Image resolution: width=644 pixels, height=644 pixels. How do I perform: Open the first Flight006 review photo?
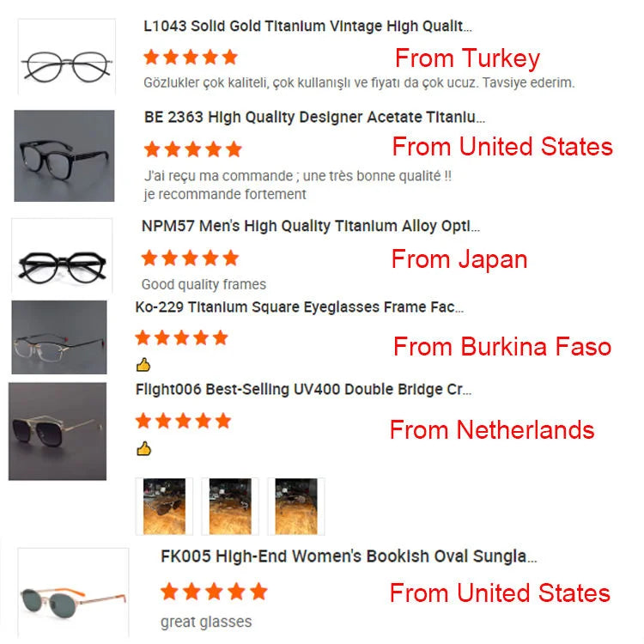pyautogui.click(x=164, y=507)
